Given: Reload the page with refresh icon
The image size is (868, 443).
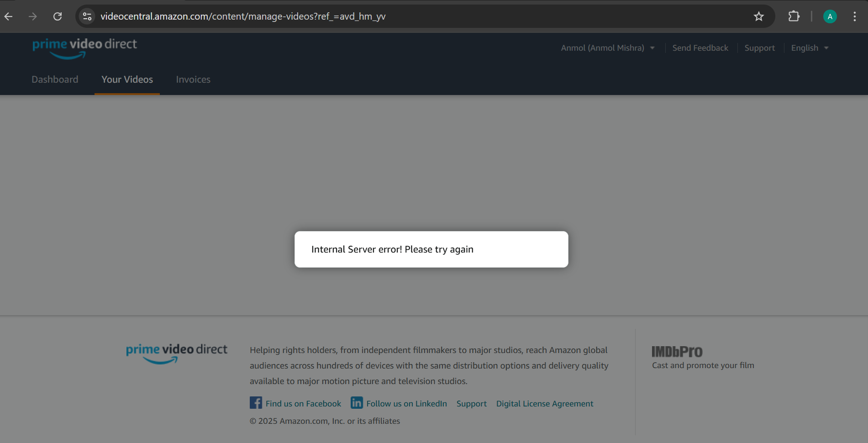Looking at the screenshot, I should [58, 16].
